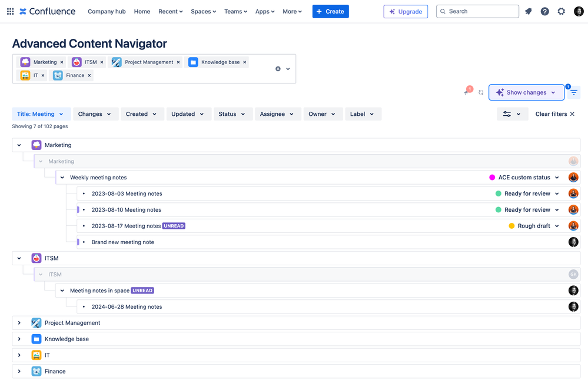Expand the Knowledge base space node
588x387 pixels.
click(x=19, y=339)
